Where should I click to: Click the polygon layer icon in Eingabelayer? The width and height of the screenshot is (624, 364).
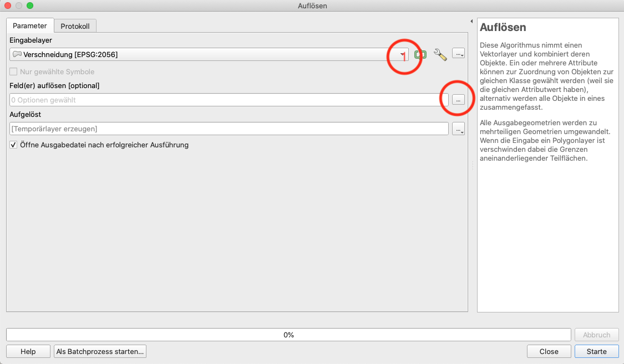[17, 54]
